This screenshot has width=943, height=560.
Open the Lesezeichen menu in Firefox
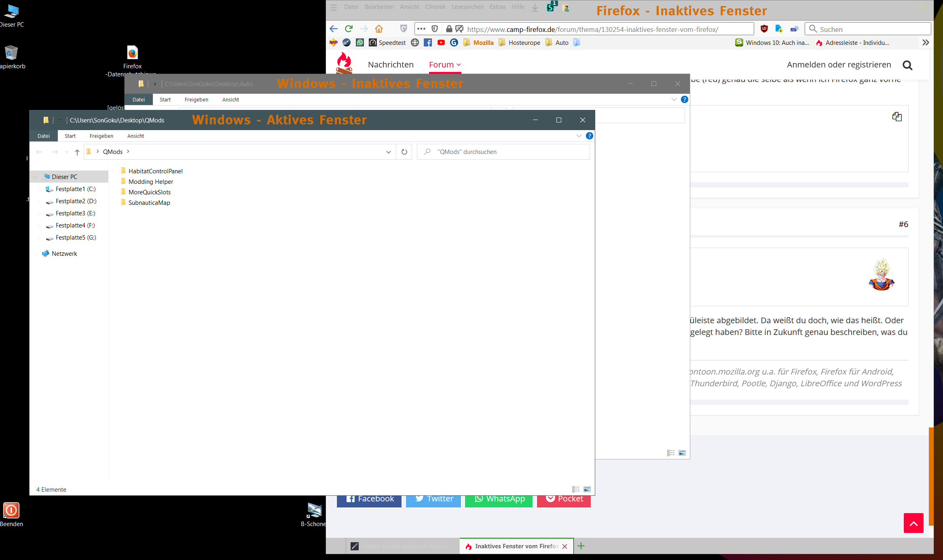click(x=467, y=7)
